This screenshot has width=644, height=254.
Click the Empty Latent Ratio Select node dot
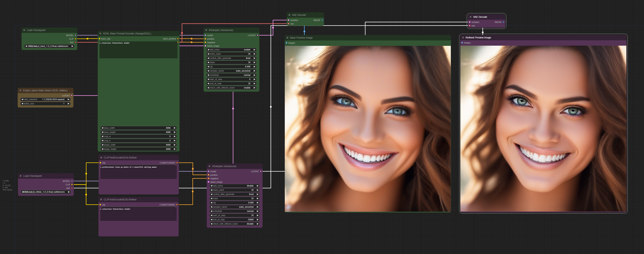pyautogui.click(x=20, y=90)
